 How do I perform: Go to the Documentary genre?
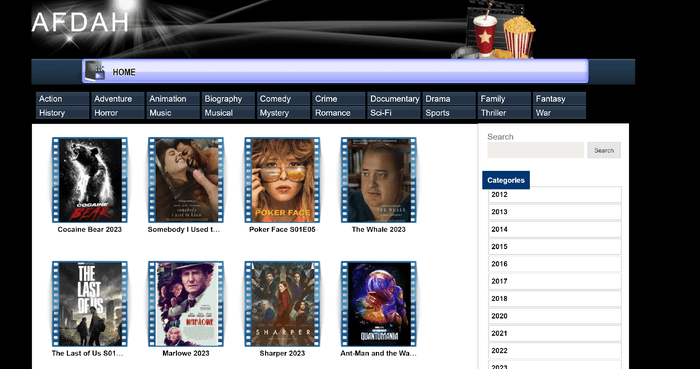click(x=394, y=99)
